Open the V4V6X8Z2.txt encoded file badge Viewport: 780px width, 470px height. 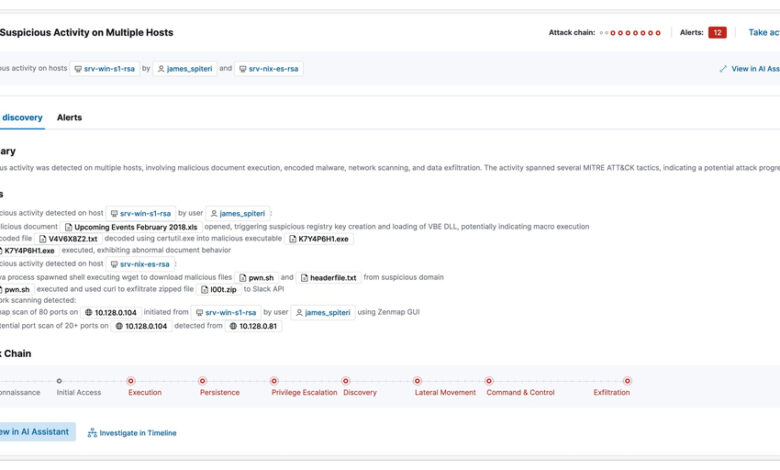67,239
